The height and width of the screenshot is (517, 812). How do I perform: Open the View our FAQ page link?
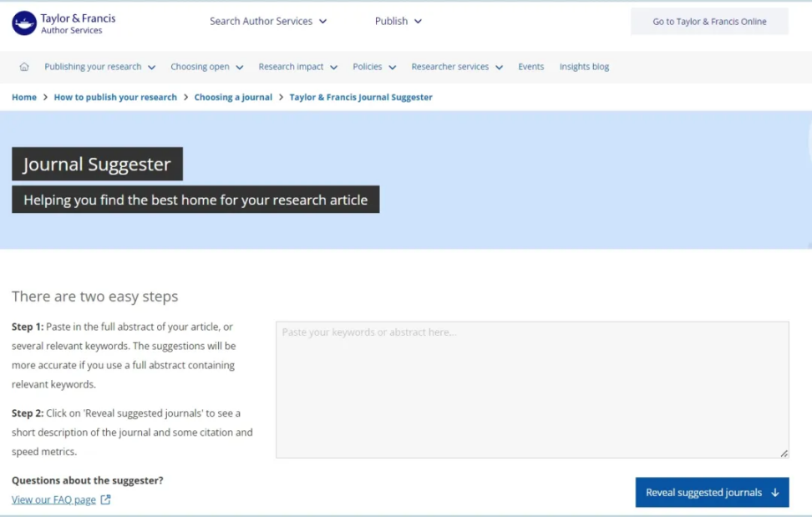[x=53, y=499]
